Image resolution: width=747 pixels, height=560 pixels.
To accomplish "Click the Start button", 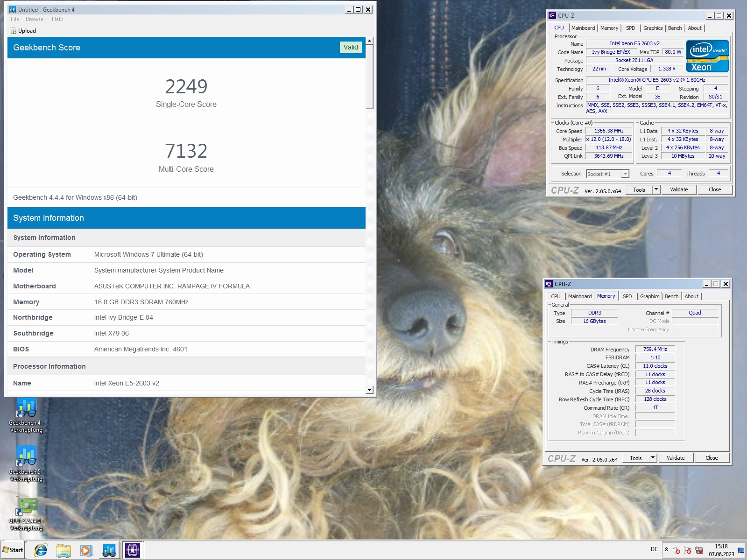I will point(13,550).
